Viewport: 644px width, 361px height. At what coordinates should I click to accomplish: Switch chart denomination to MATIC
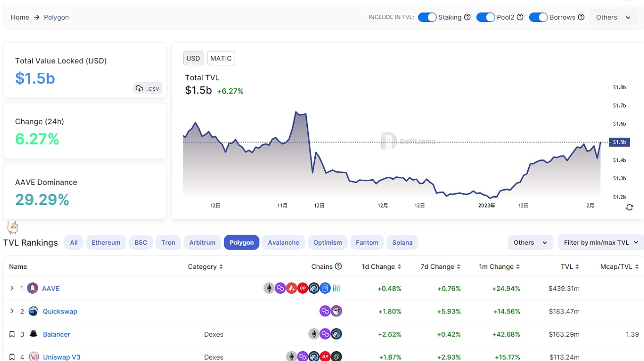click(x=221, y=58)
